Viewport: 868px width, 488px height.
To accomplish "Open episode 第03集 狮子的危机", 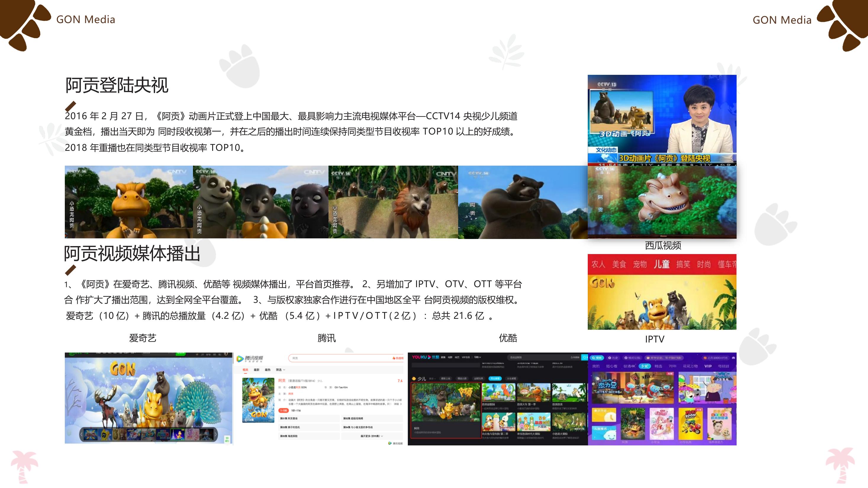I will tap(309, 427).
